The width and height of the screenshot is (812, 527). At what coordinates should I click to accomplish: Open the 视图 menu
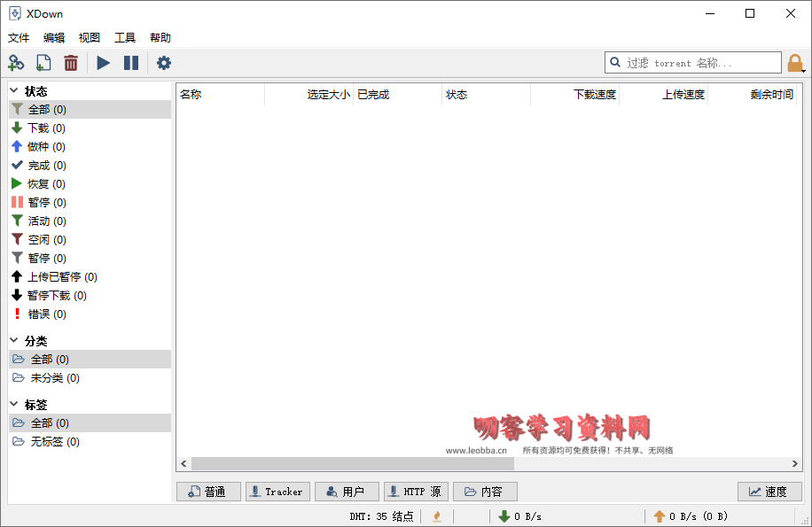click(89, 38)
